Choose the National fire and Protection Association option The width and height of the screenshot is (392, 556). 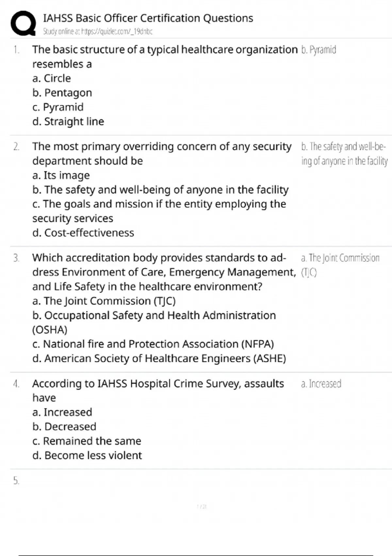click(153, 344)
